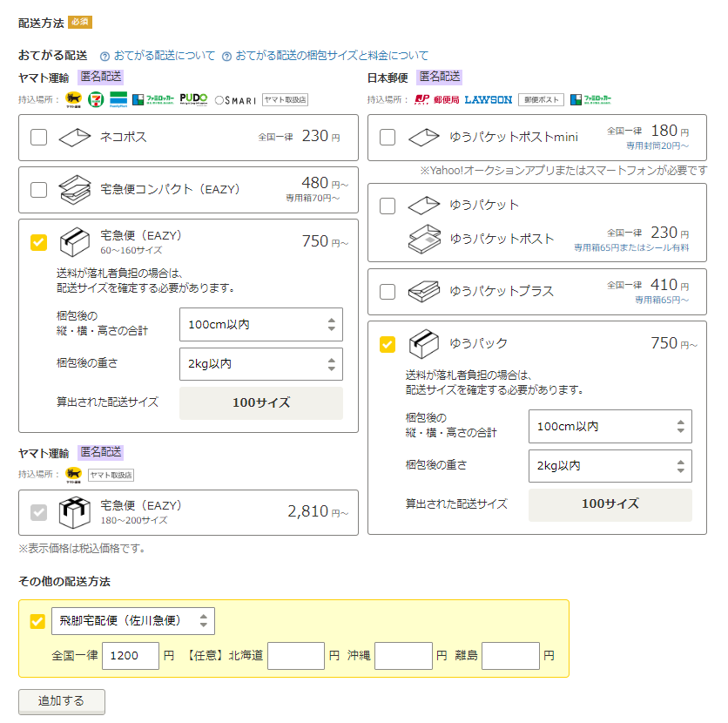Image resolution: width=728 pixels, height=723 pixels.
Task: Click the ゆうパック box icon
Action: coord(422,343)
